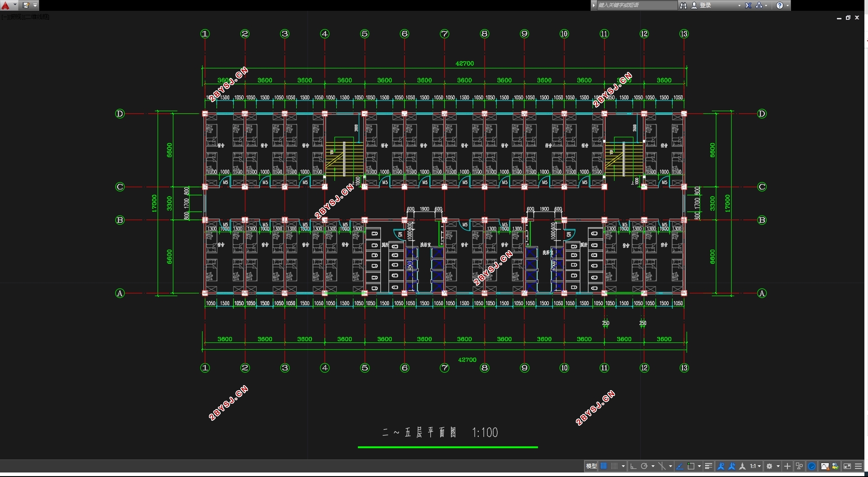Click the workspace switching gear icon
The height and width of the screenshot is (477, 868).
tap(769, 466)
